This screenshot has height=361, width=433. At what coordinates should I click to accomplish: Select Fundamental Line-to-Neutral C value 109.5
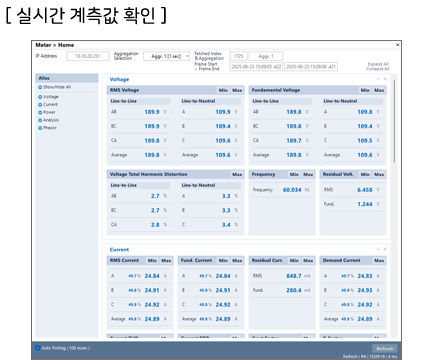point(365,141)
